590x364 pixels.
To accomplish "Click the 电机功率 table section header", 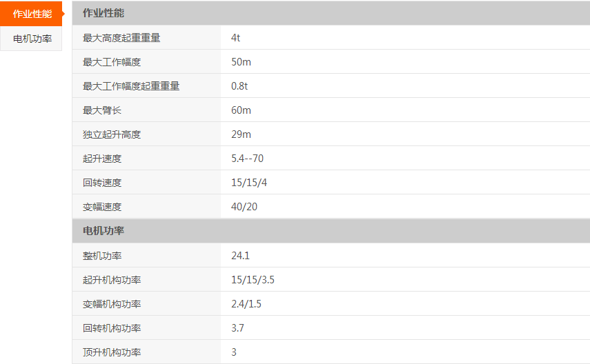I will pyautogui.click(x=104, y=230).
